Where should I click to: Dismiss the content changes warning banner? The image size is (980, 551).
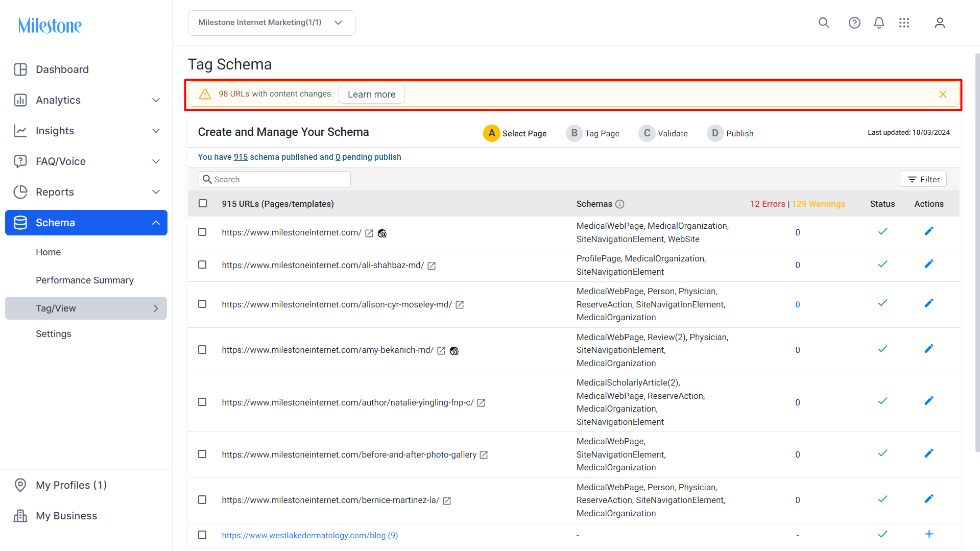click(943, 94)
